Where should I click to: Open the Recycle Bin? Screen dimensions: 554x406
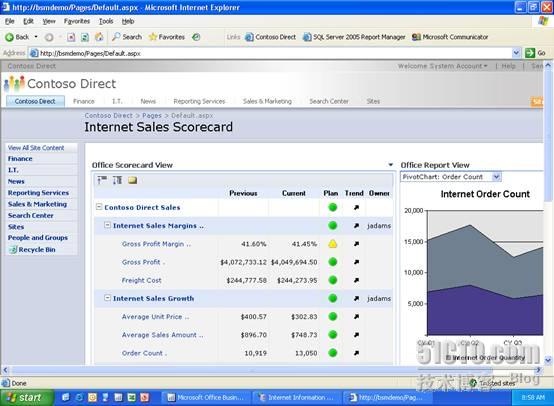click(32, 249)
